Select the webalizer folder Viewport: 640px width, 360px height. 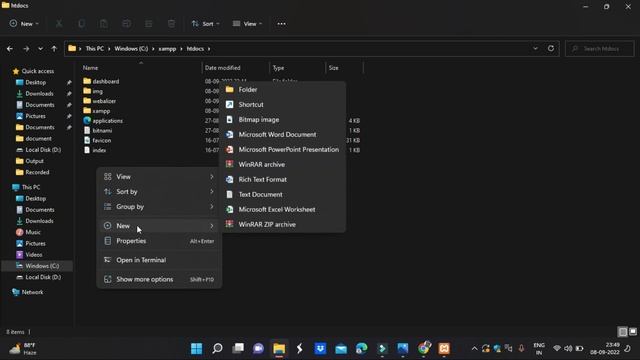tap(104, 101)
